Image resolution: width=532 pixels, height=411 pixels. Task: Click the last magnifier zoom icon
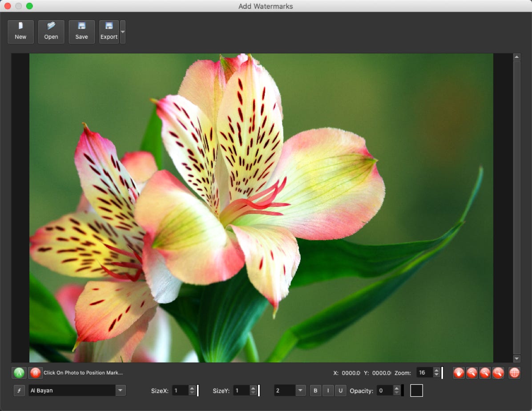[498, 373]
